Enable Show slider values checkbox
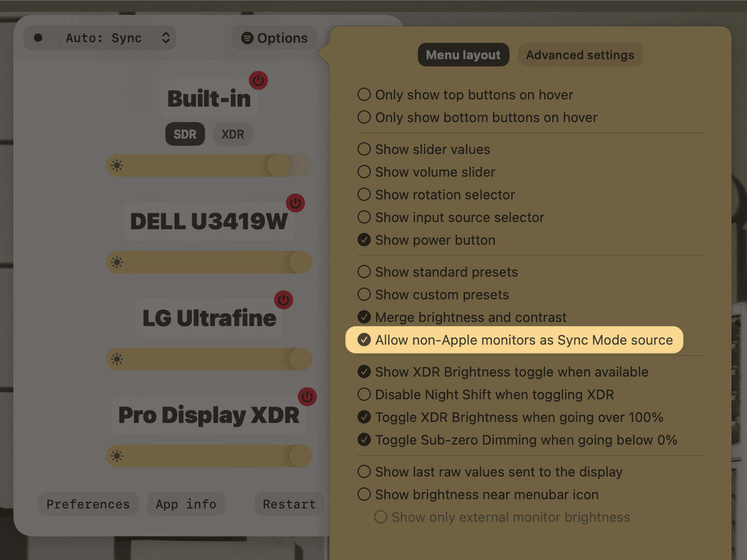Screen dimensions: 747x560 click(x=364, y=149)
